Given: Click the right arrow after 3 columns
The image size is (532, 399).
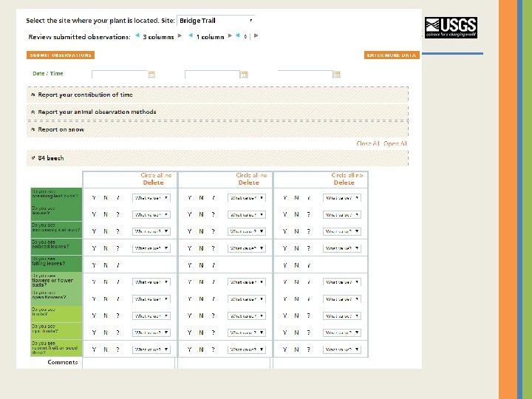Looking at the screenshot, I should 180,35.
